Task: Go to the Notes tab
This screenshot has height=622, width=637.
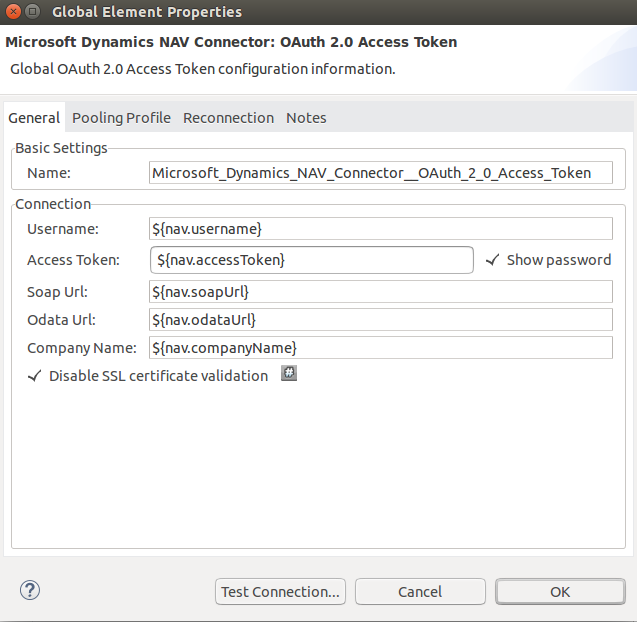Action: coord(306,118)
